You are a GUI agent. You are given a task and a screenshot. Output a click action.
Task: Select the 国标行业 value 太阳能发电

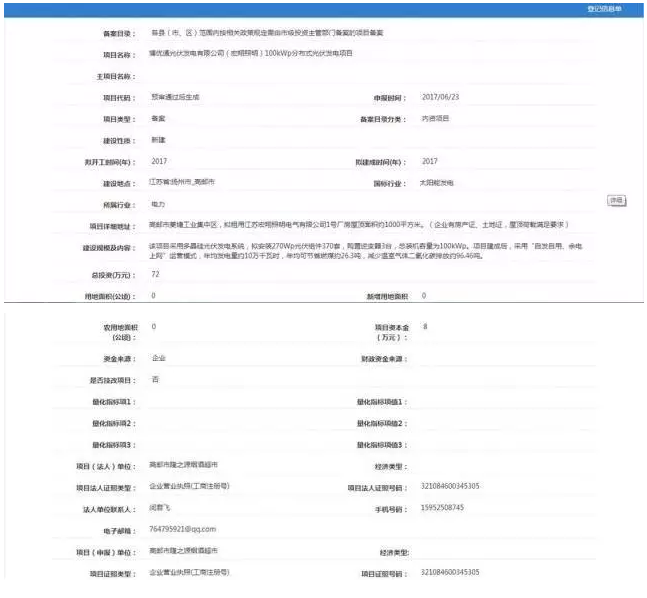click(x=439, y=183)
